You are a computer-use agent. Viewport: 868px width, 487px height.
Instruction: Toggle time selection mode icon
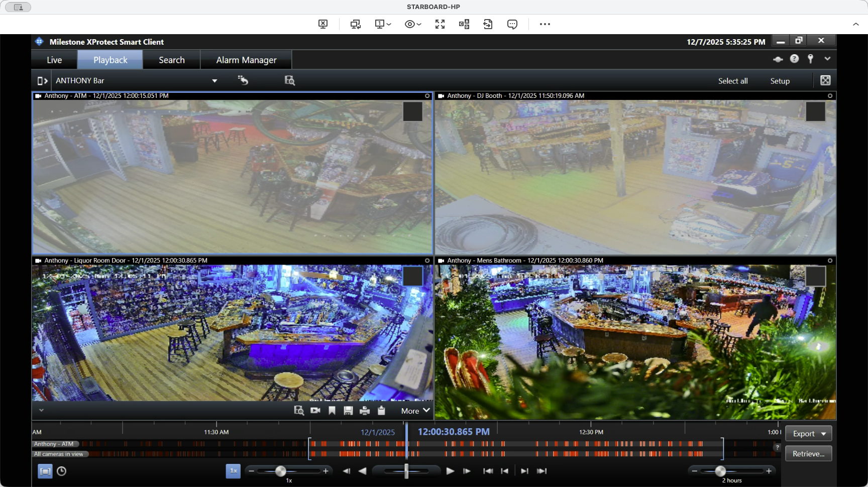pos(45,471)
